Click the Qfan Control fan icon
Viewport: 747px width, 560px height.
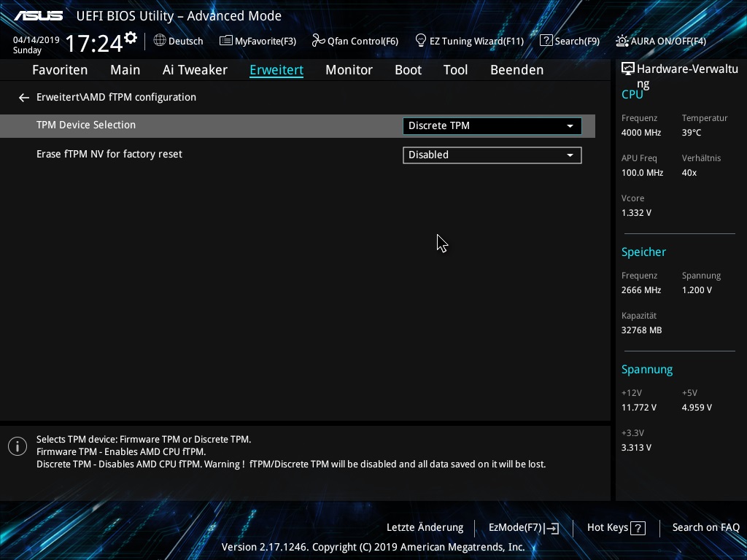tap(318, 41)
